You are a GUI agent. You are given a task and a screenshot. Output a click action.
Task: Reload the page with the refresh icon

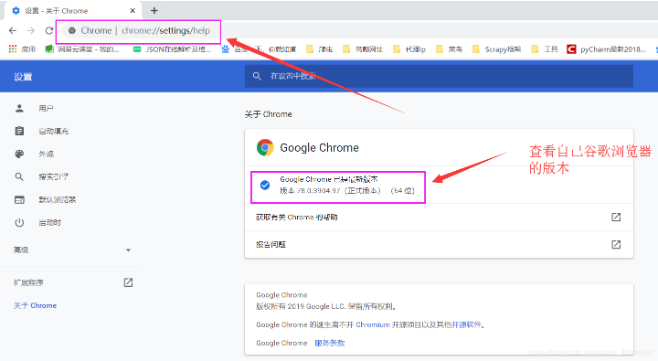tap(49, 31)
